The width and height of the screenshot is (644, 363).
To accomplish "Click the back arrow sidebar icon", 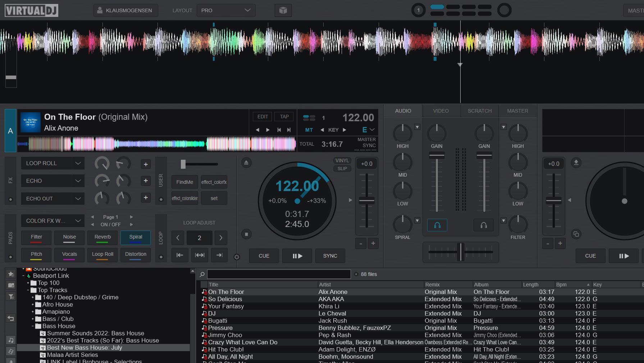I will click(x=11, y=318).
